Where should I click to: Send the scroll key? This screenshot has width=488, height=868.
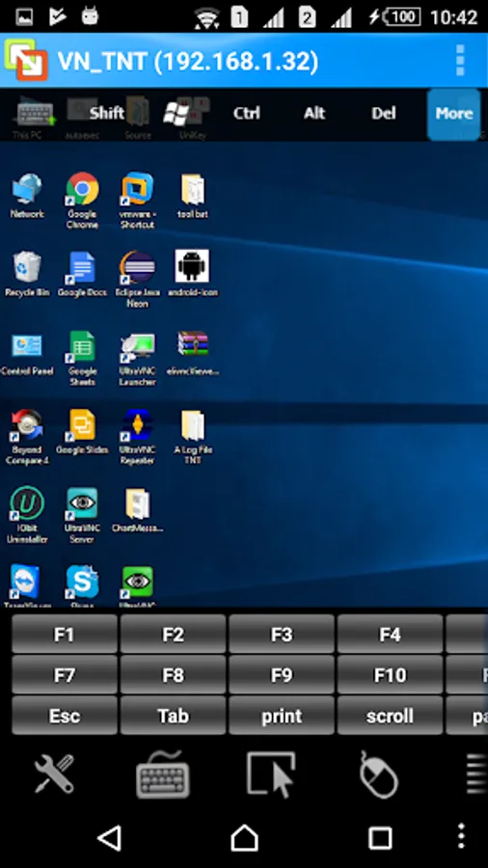[390, 716]
